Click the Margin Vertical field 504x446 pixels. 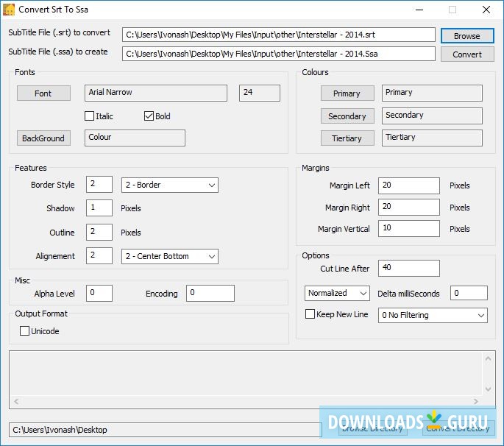409,228
